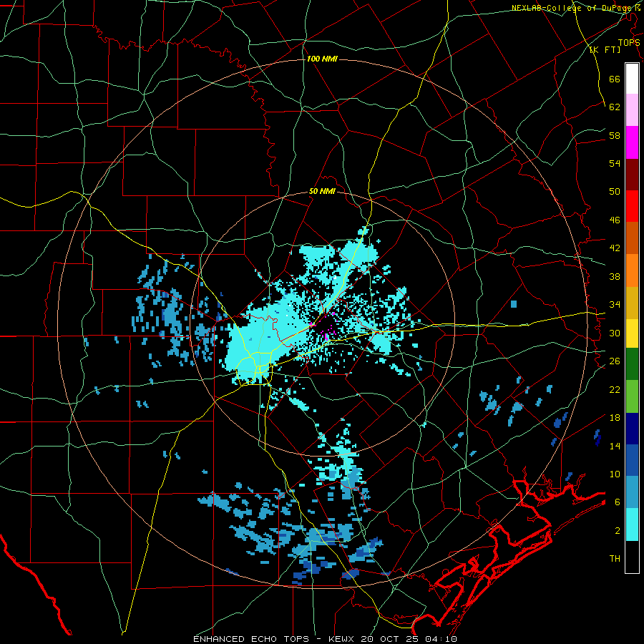Click the K FT units label

pos(605,49)
